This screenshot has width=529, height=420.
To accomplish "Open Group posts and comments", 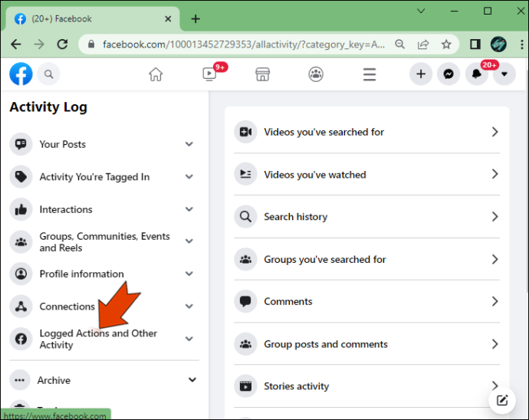I will click(x=366, y=344).
